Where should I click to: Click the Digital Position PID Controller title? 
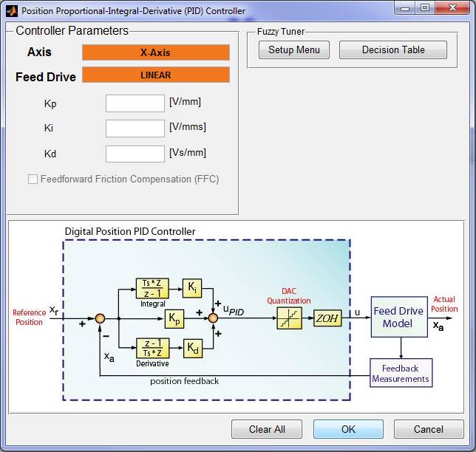point(130,231)
